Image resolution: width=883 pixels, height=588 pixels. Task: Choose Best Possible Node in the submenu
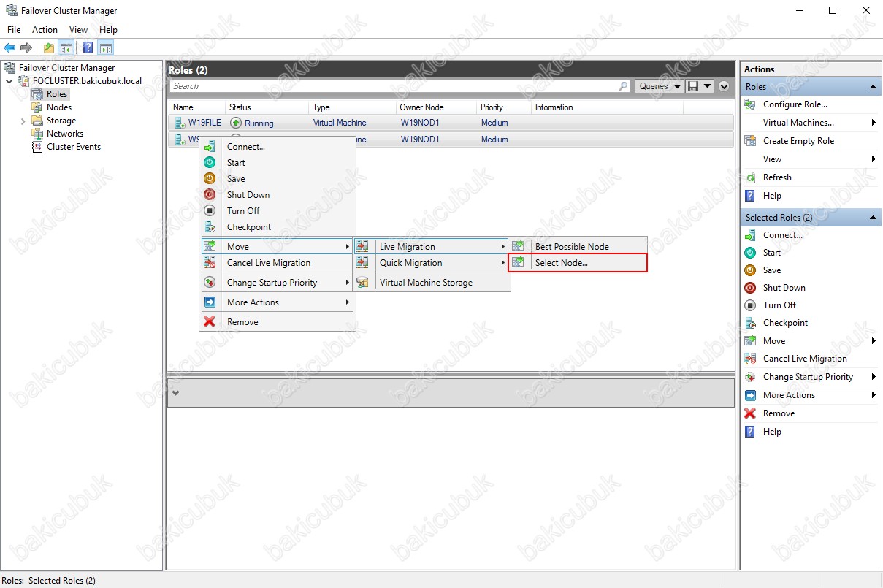pyautogui.click(x=578, y=247)
